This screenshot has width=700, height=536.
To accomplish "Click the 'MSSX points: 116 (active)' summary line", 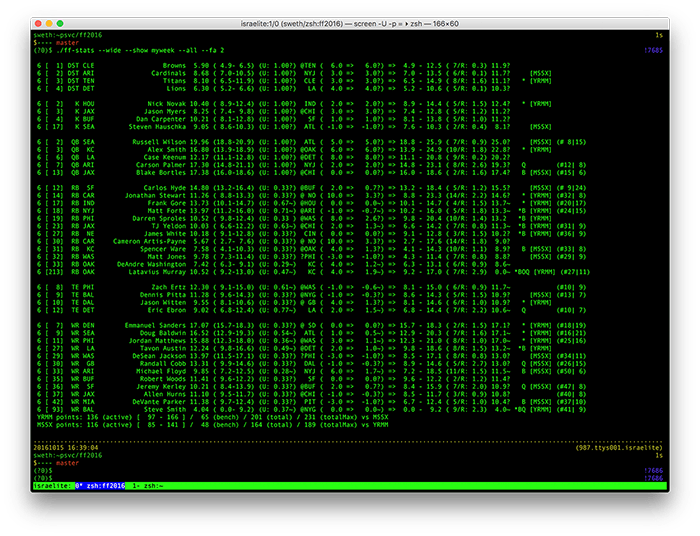I will (x=212, y=424).
